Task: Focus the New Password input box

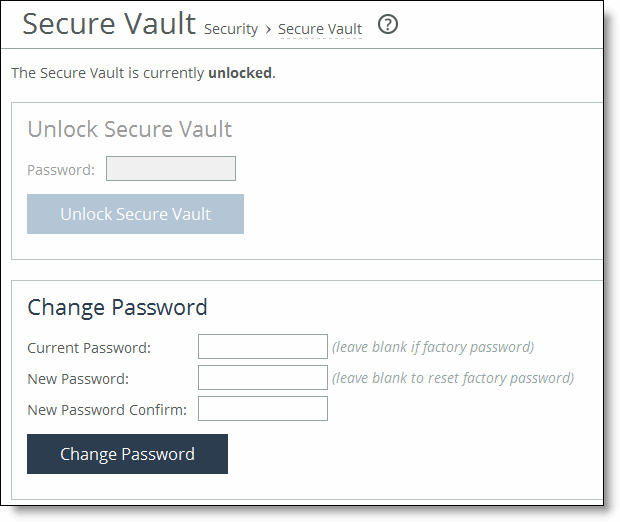Action: (x=263, y=377)
